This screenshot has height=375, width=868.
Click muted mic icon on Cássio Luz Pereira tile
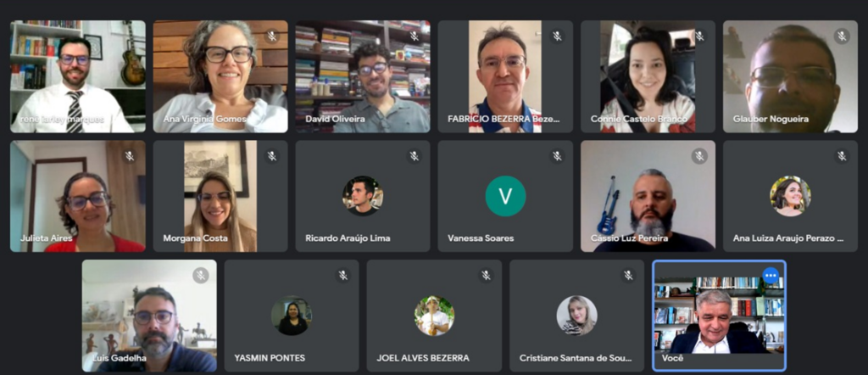[x=699, y=156]
